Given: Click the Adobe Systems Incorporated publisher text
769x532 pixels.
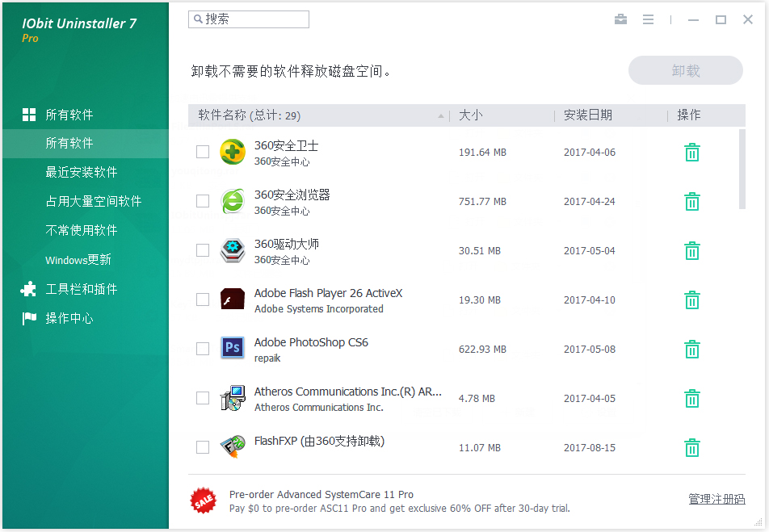Looking at the screenshot, I should coord(319,309).
